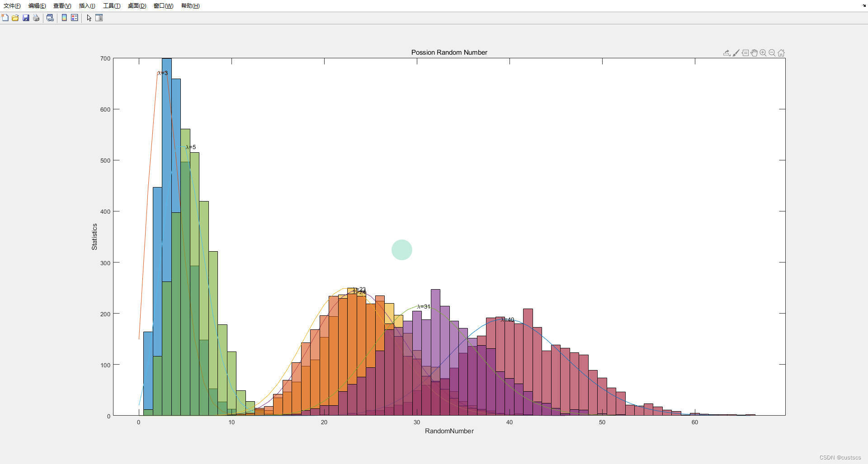Click the dock figure arrow at the top-right corner
Screen dimensions: 868x464
coord(864,6)
